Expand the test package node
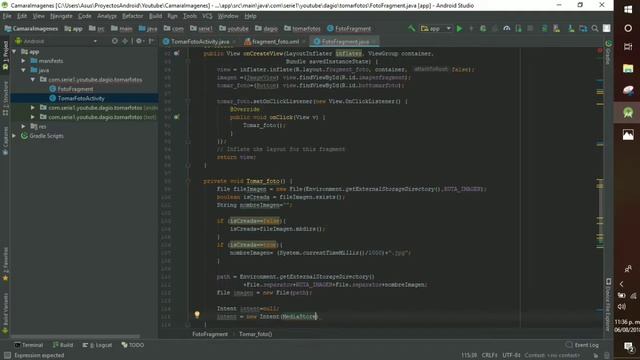The width and height of the screenshot is (640, 360). click(33, 117)
